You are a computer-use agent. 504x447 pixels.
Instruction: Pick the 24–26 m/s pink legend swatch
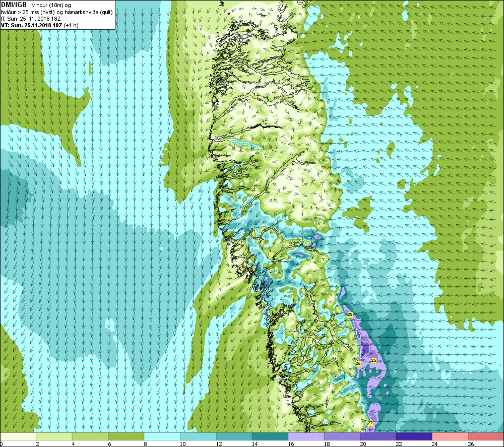pos(450,436)
